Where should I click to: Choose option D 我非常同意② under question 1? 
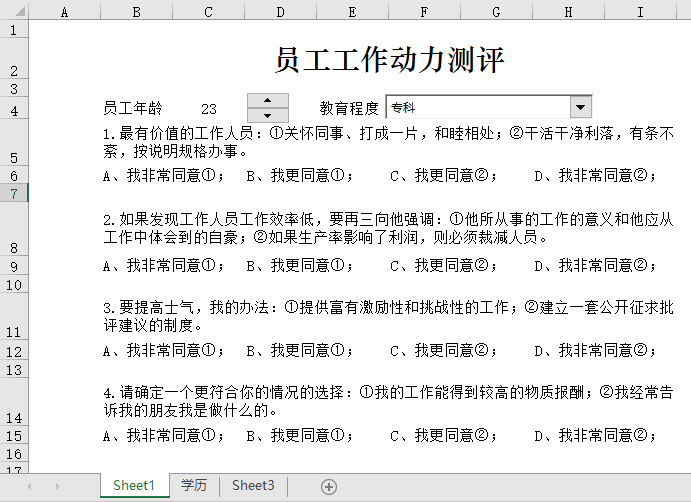pyautogui.click(x=595, y=176)
